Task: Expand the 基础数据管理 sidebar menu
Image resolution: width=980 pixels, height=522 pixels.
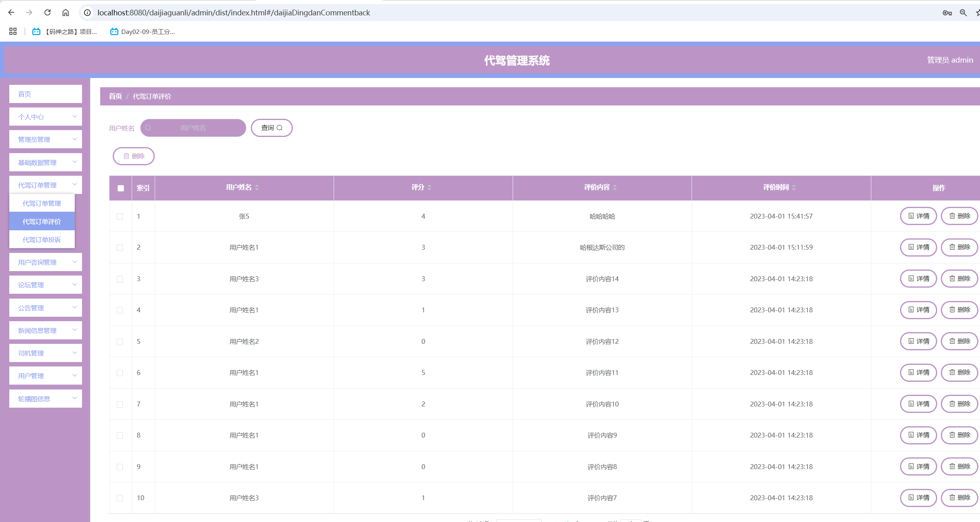Action: pyautogui.click(x=46, y=162)
